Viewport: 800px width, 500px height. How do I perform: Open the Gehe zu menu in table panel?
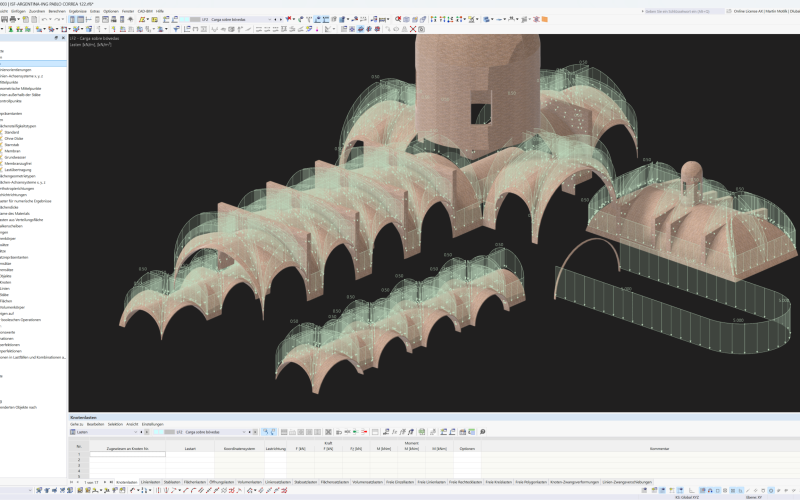[77, 424]
